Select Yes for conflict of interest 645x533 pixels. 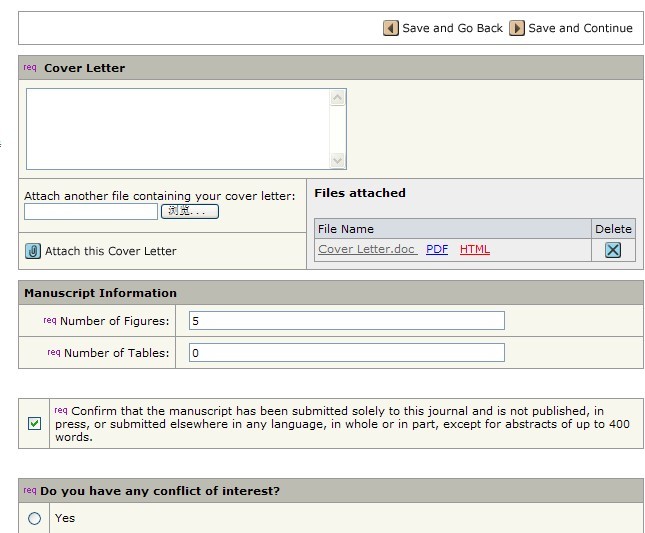[x=35, y=518]
